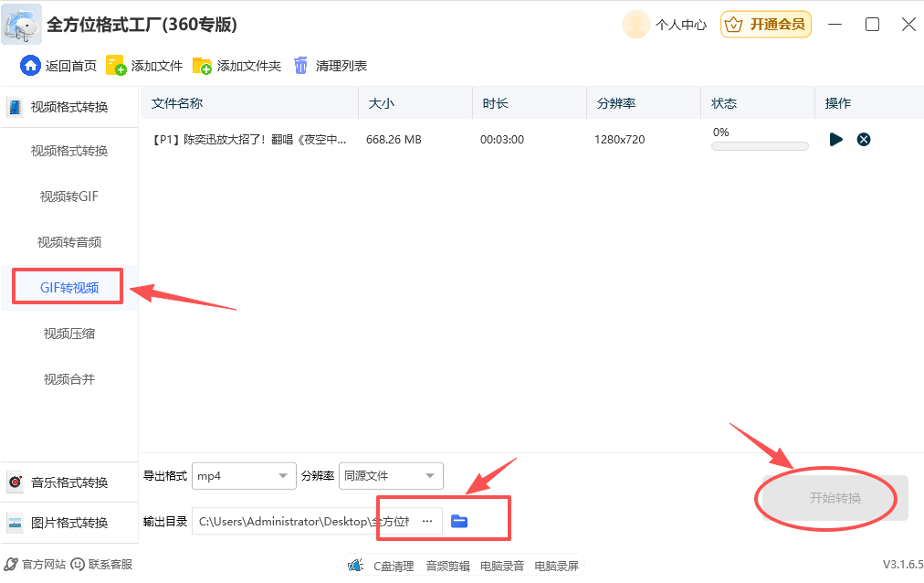Click the 开始转换 button
This screenshot has width=924, height=583.
point(835,498)
